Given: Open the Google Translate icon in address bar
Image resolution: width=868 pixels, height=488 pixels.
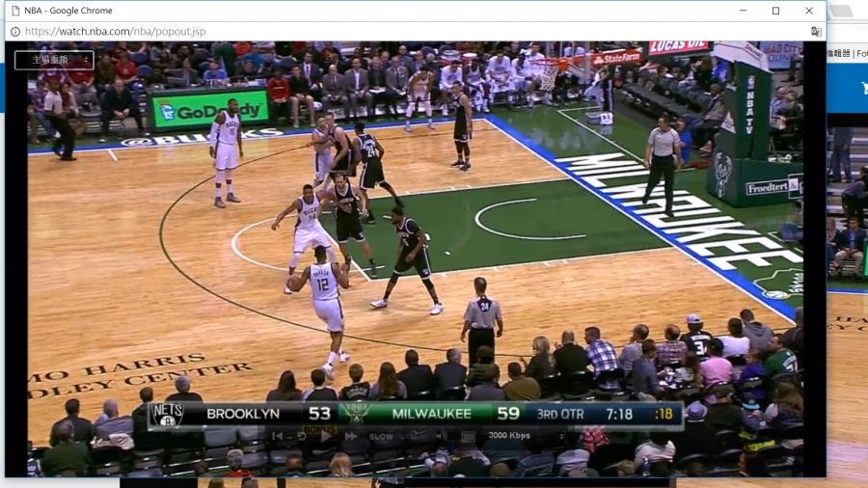Looking at the screenshot, I should coord(816,32).
